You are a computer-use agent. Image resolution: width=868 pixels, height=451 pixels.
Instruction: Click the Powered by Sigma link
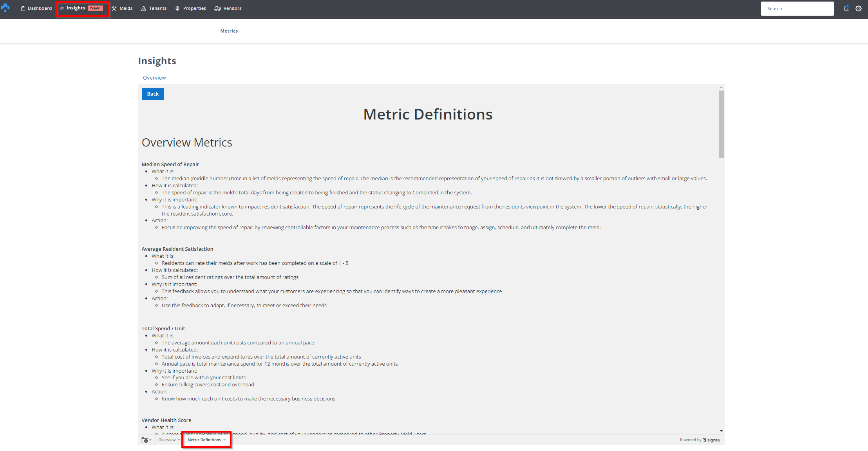pyautogui.click(x=700, y=440)
